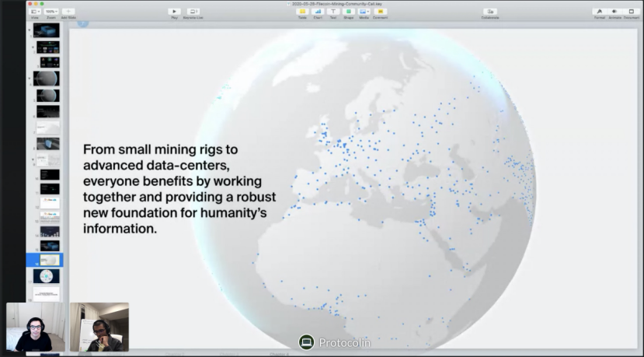Select slide 9 thumbnail in navigator
The width and height of the screenshot is (644, 357).
tap(48, 159)
